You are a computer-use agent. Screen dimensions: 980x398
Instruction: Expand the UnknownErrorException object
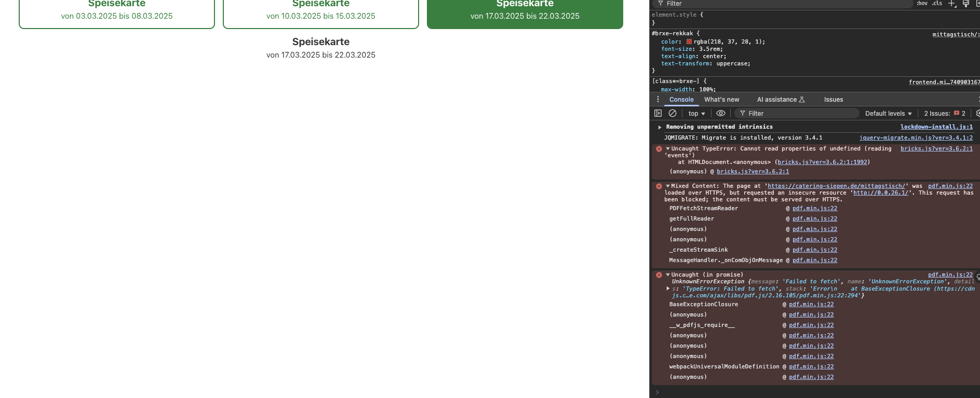point(668,288)
